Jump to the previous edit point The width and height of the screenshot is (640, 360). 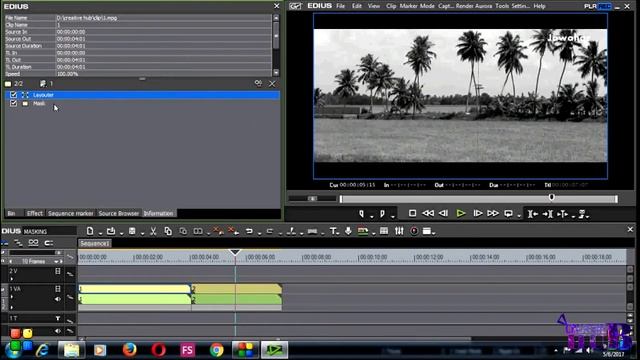point(532,213)
